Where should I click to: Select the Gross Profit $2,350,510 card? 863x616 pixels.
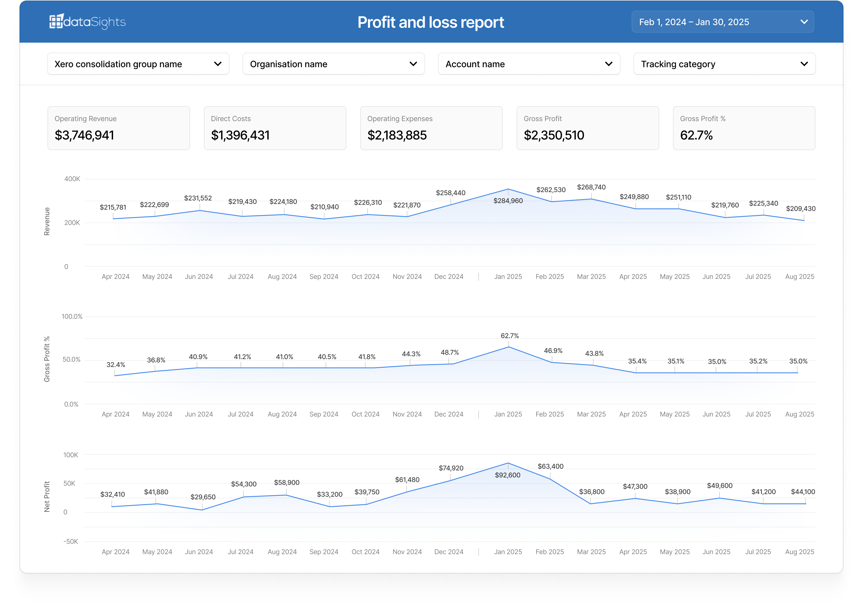pos(588,128)
